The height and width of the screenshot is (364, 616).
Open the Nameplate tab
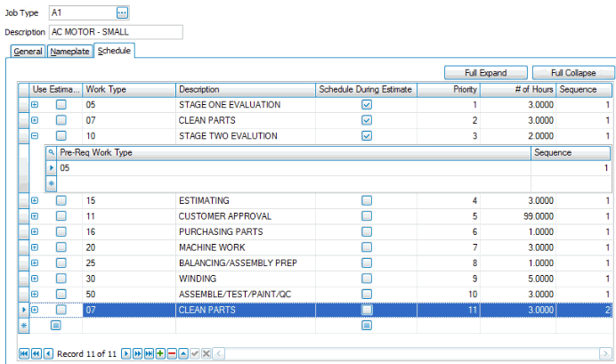click(x=69, y=52)
